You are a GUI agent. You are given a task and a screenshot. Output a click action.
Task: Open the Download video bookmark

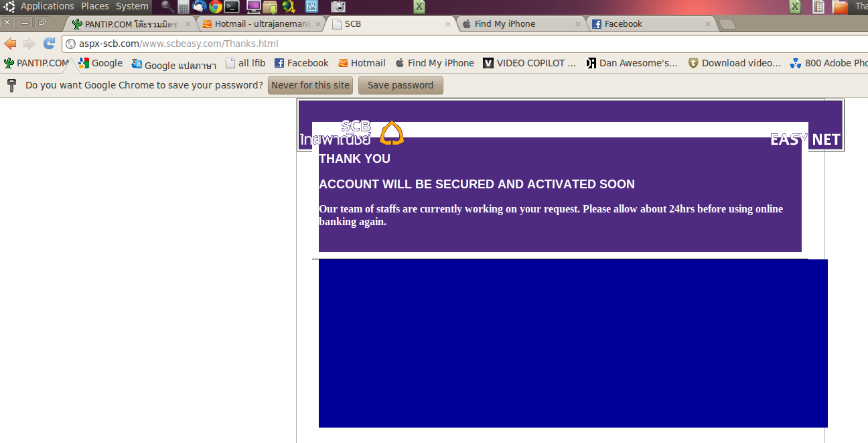tap(735, 63)
